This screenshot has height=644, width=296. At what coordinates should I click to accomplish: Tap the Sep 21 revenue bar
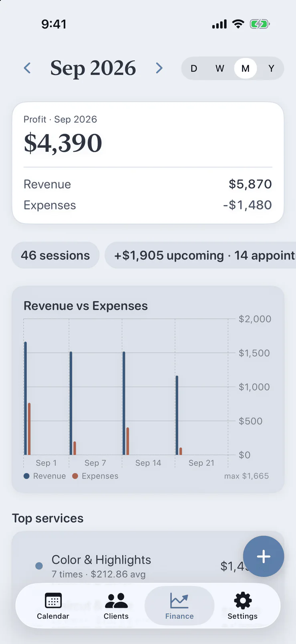pyautogui.click(x=177, y=415)
